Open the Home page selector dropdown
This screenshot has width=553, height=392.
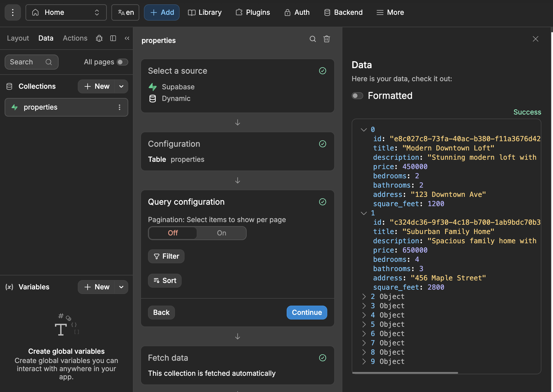pos(66,12)
